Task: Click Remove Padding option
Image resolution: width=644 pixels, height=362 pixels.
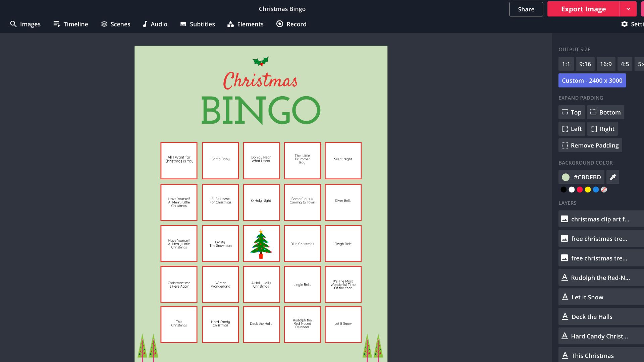Action: coord(590,145)
